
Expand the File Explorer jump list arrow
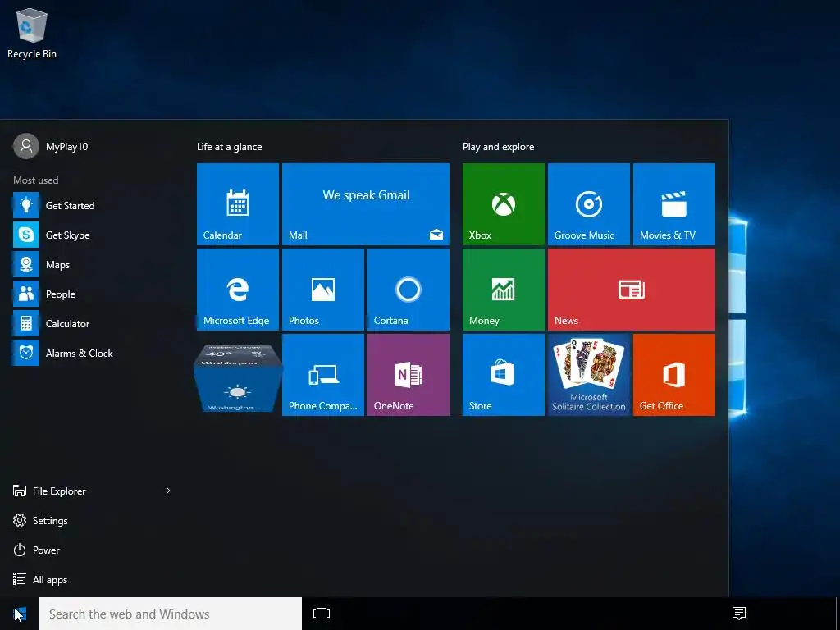click(x=168, y=491)
